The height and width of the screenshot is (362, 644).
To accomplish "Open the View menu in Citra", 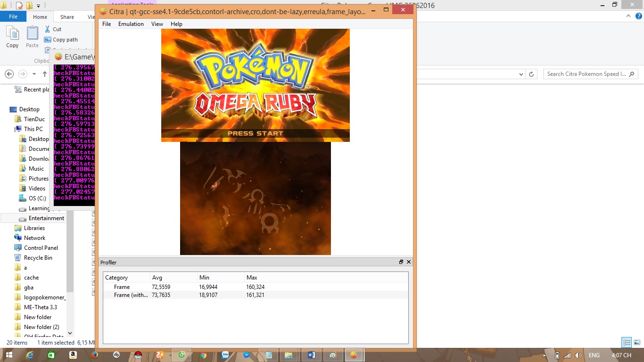I will click(x=157, y=24).
